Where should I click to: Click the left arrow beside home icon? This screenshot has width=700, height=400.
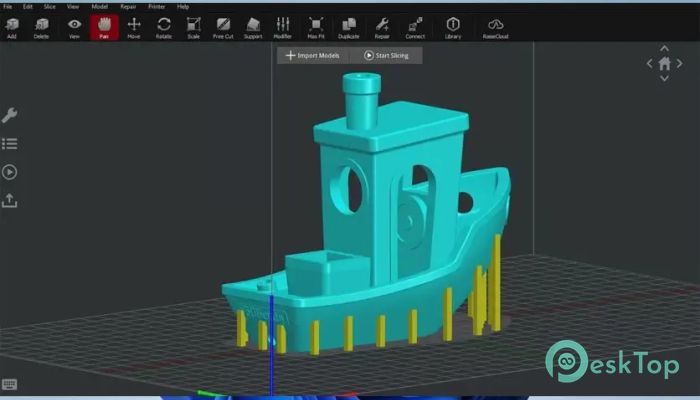650,63
